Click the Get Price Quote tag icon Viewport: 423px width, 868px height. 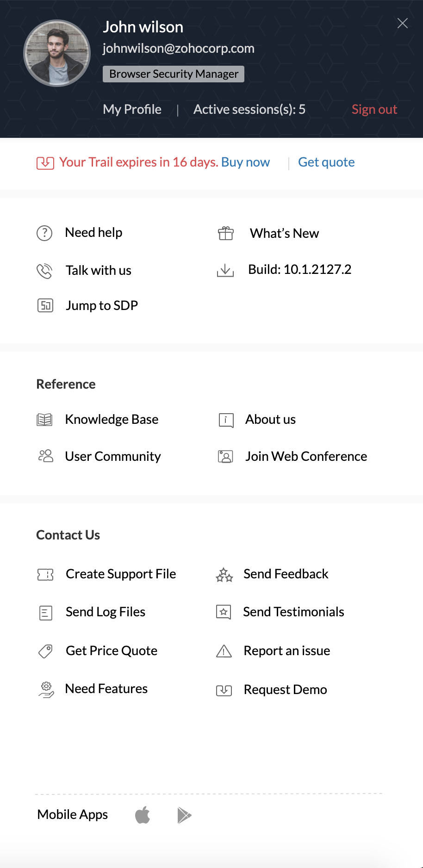click(x=45, y=651)
